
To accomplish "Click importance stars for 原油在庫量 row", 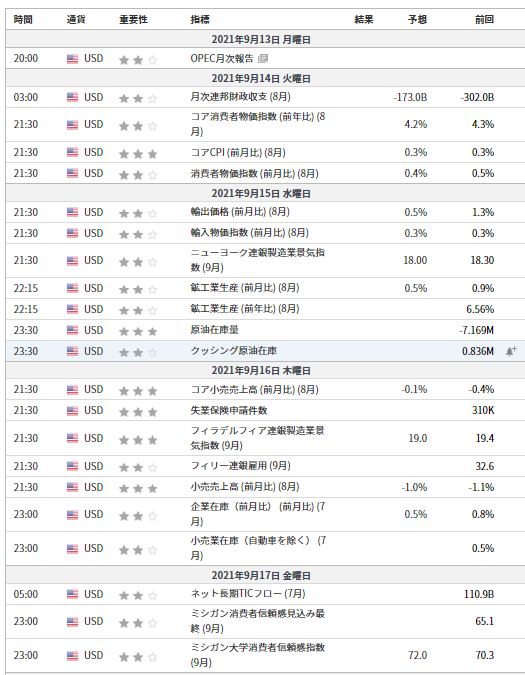I will pos(138,331).
